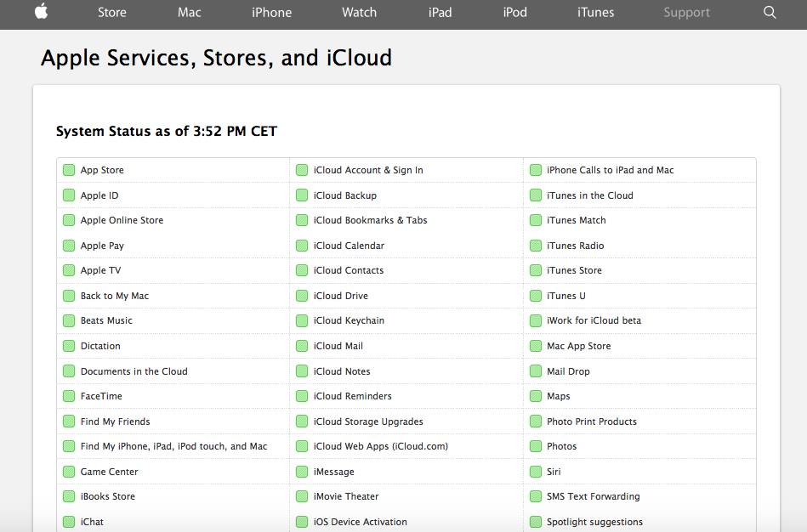Open Find My iPhone, iPad, iPod touch, and Mac
This screenshot has height=532, width=807.
pos(174,447)
